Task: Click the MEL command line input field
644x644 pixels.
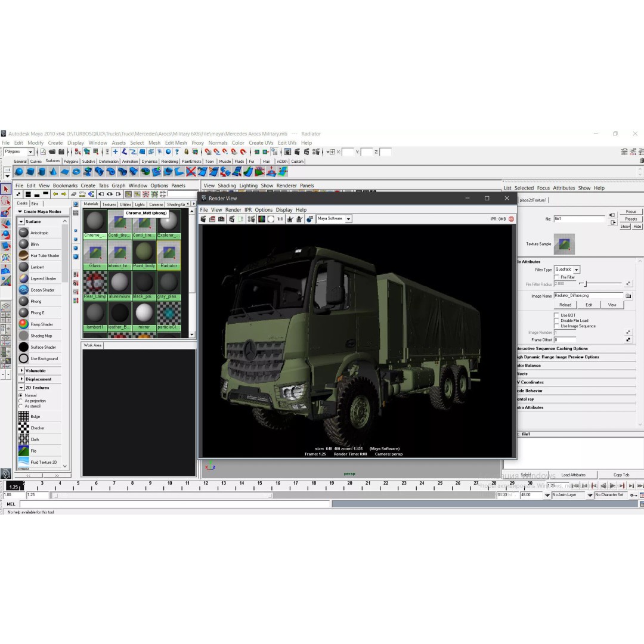Action: [175, 504]
